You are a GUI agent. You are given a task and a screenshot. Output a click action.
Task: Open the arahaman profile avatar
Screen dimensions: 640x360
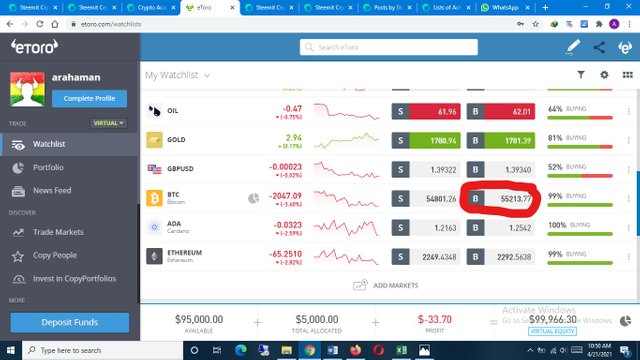pos(27,89)
